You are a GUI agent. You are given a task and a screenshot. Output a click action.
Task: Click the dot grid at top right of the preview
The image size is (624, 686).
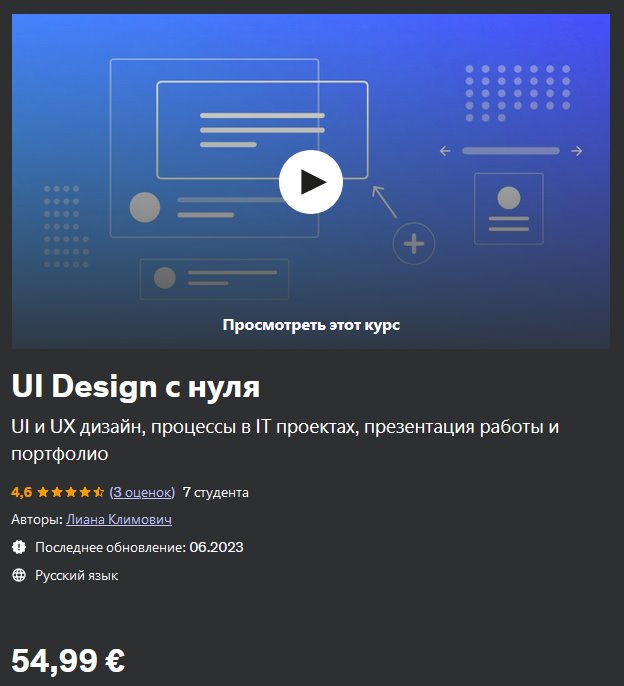tap(518, 93)
